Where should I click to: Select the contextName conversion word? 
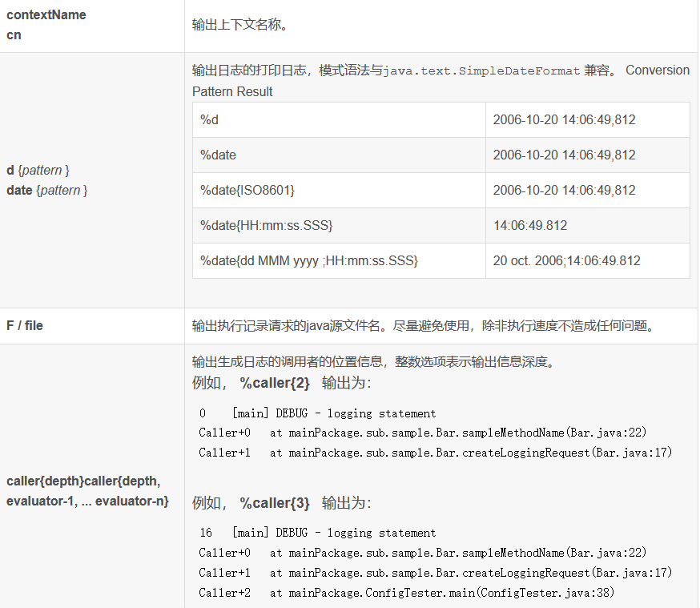pos(46,14)
